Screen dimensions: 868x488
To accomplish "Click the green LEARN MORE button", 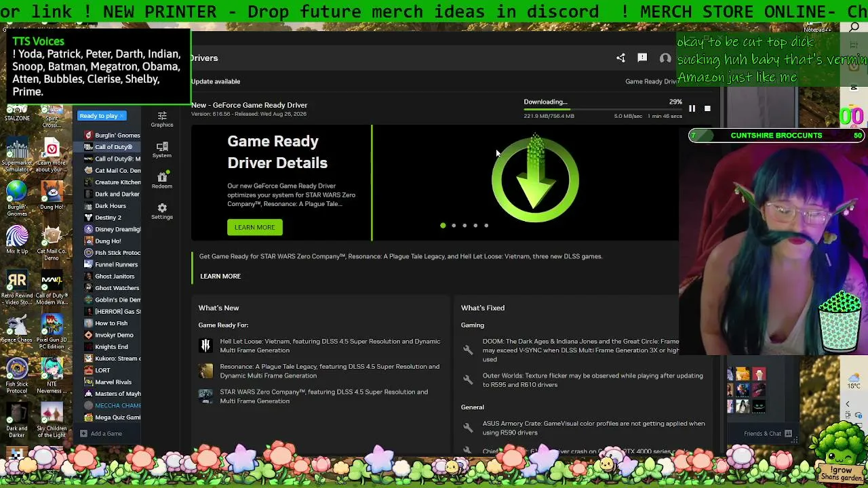I will pos(255,227).
